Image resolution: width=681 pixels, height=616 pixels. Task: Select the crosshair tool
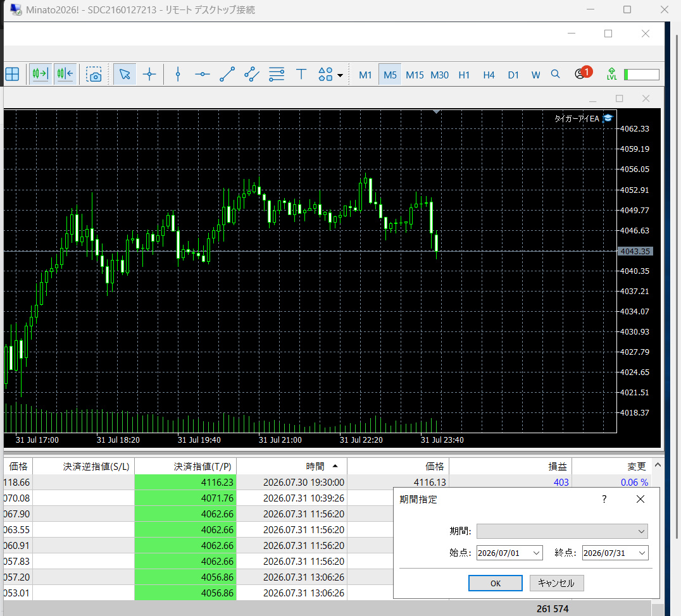click(x=149, y=74)
